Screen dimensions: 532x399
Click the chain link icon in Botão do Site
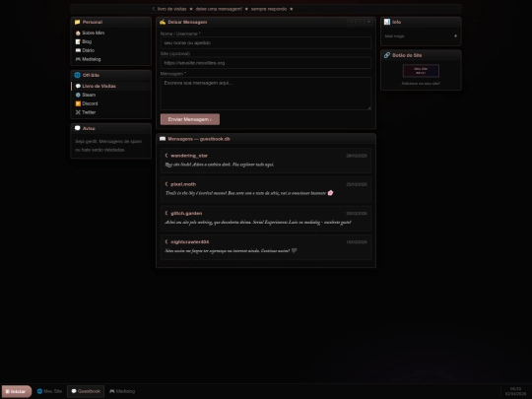click(387, 55)
